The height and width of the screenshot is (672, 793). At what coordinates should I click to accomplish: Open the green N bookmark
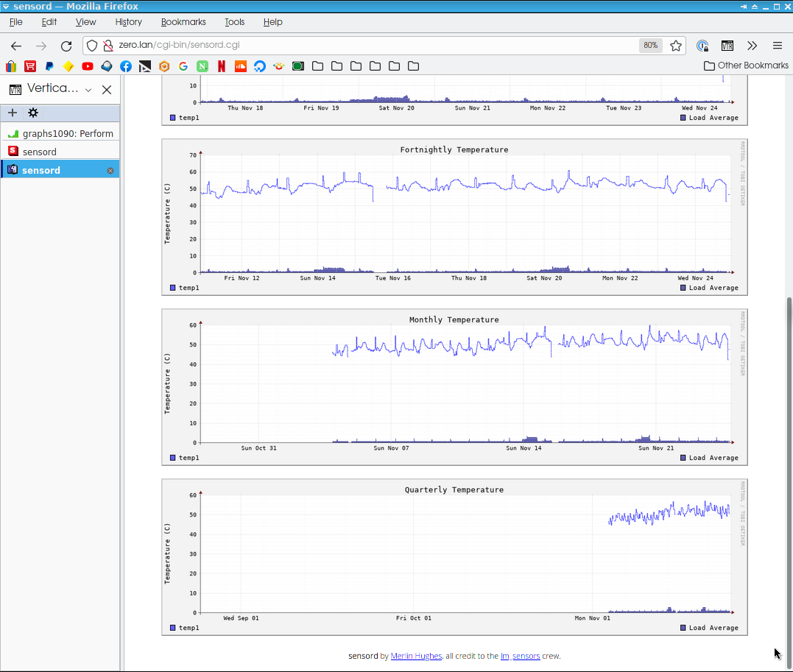click(202, 66)
